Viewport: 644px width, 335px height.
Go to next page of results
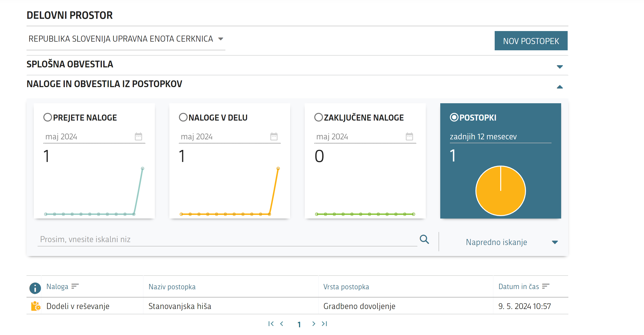[x=314, y=323]
